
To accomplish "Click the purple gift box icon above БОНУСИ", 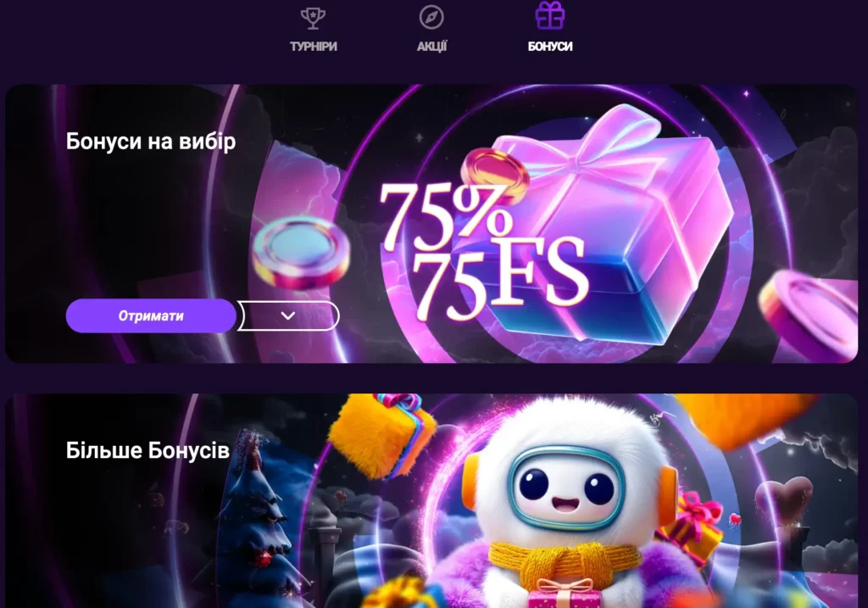I will 549,15.
